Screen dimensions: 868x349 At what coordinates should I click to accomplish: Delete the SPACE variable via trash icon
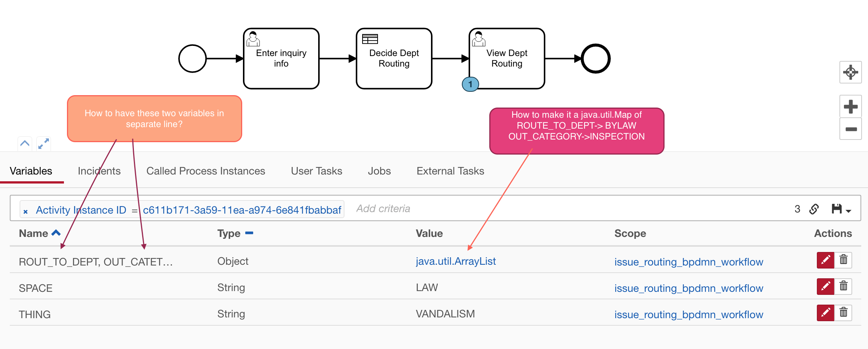[844, 286]
